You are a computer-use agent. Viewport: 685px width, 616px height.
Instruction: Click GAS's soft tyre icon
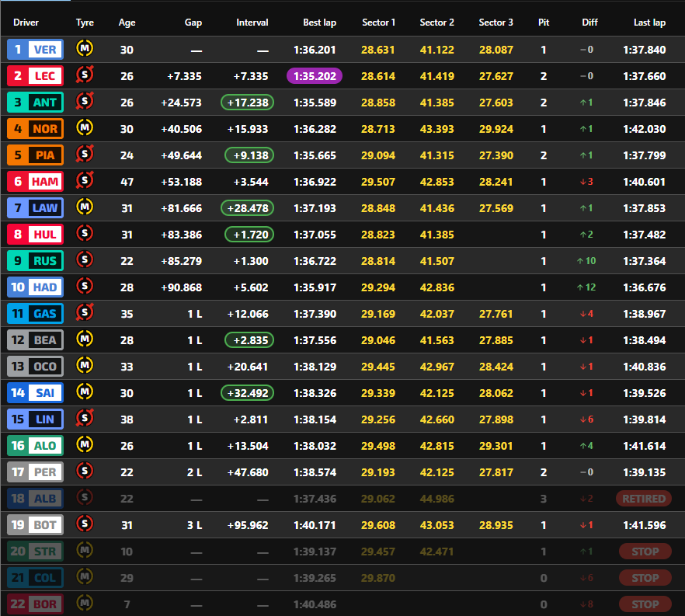85,312
